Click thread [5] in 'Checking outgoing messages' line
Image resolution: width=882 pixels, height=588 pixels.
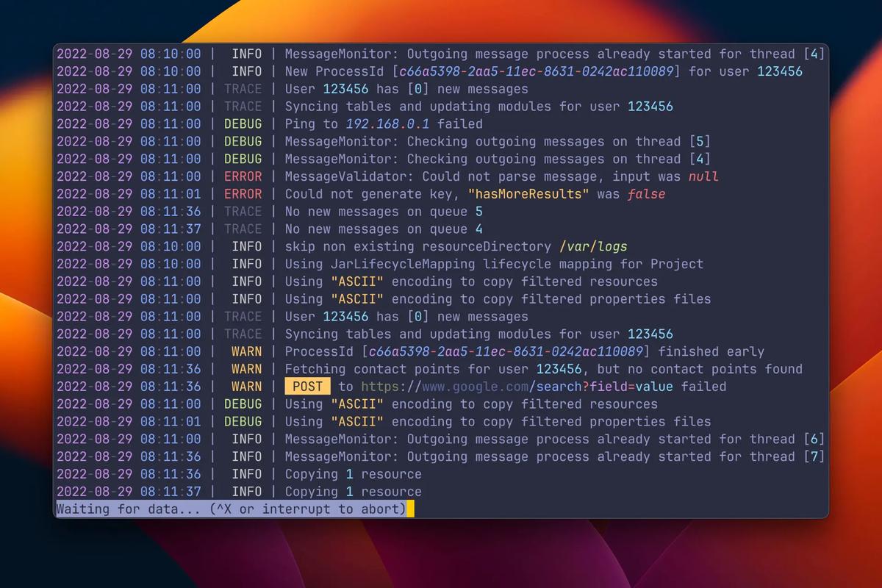699,141
